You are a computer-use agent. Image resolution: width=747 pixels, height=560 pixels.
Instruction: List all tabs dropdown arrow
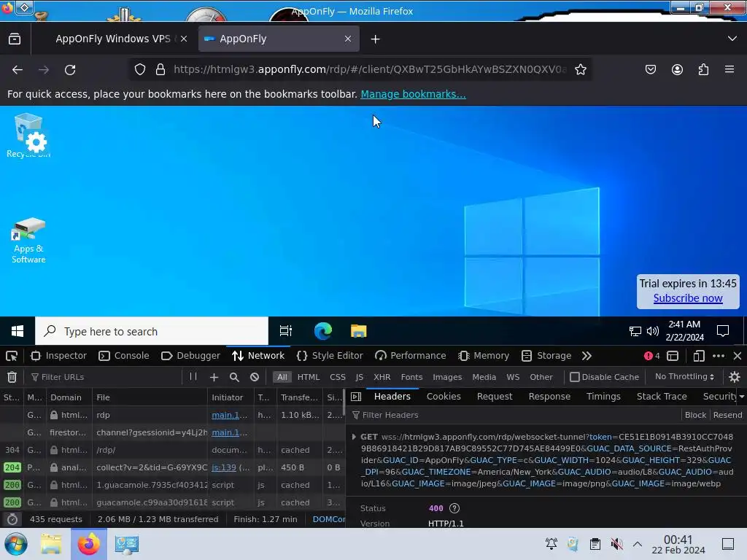(x=732, y=39)
